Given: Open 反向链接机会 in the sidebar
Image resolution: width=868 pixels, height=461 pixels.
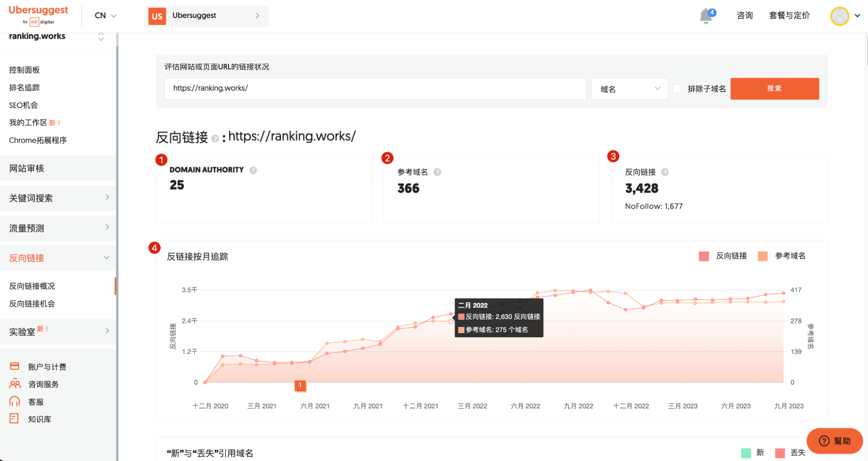Looking at the screenshot, I should click(x=32, y=304).
